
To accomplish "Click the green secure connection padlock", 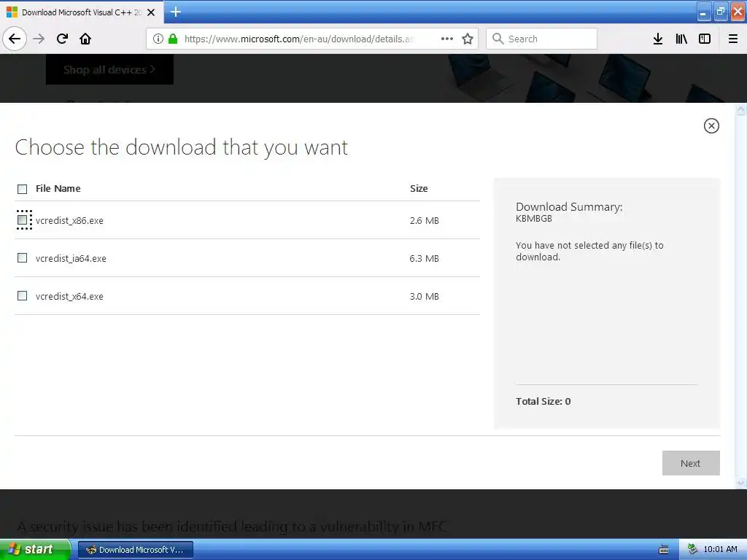I will pyautogui.click(x=173, y=39).
